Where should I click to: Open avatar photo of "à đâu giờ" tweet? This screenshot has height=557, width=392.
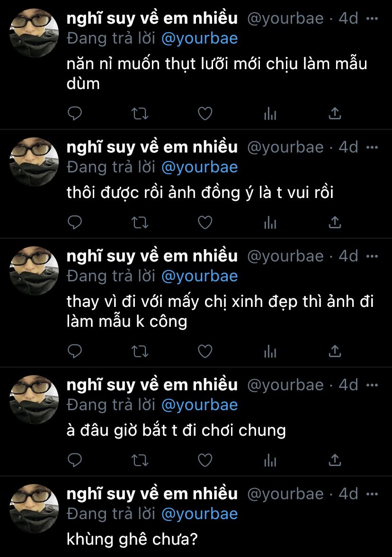coord(34,399)
